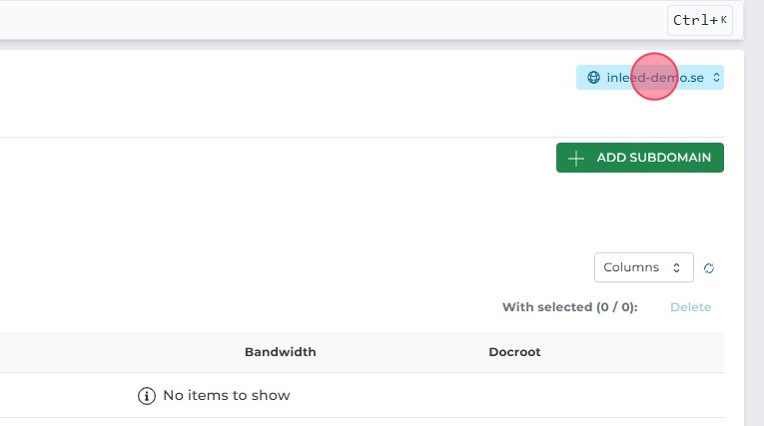The height and width of the screenshot is (426, 764).
Task: Click the up-down arrows on domain selector
Action: (x=716, y=78)
